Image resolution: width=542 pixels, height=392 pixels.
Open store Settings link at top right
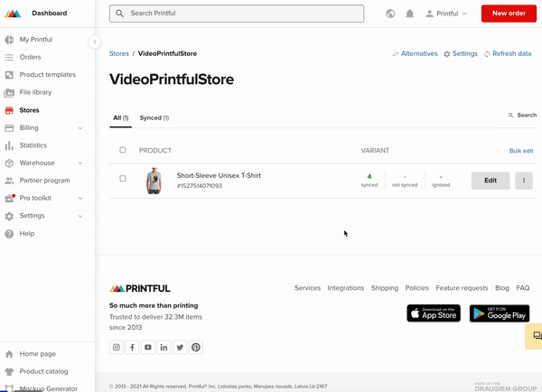[x=461, y=53]
